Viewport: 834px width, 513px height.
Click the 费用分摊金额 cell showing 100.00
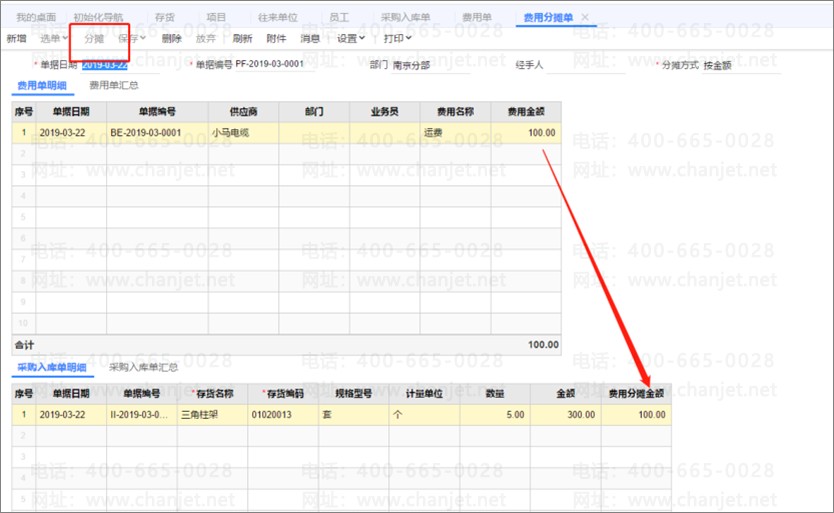[x=635, y=414]
